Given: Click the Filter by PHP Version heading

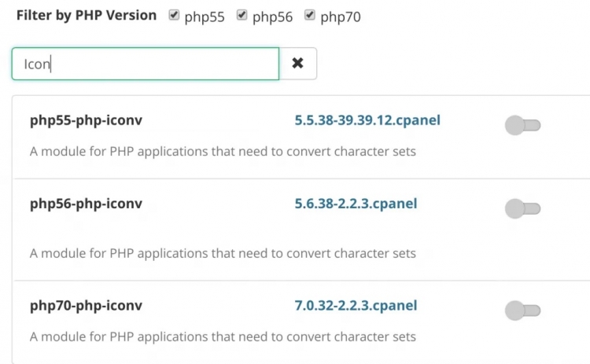Looking at the screenshot, I should (x=86, y=15).
